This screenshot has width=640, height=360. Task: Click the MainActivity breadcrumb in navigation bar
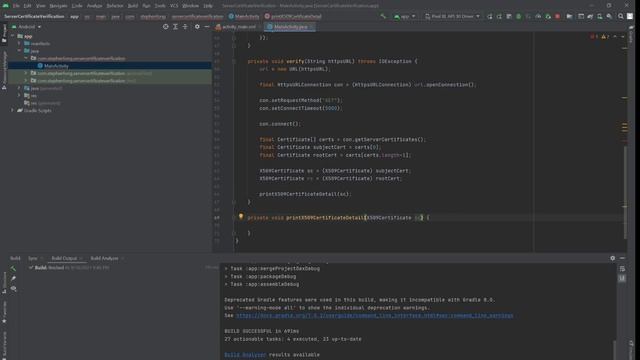pyautogui.click(x=244, y=17)
